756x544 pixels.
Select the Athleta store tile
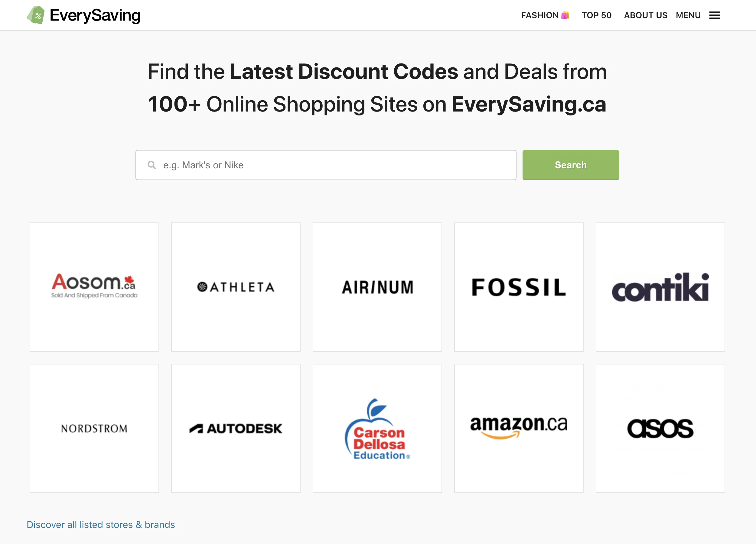click(236, 287)
